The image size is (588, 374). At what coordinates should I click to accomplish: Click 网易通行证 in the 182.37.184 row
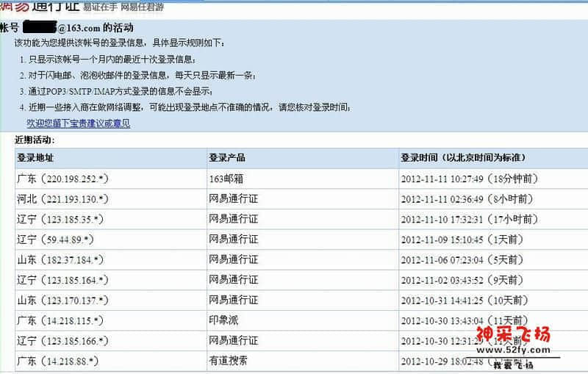point(233,259)
